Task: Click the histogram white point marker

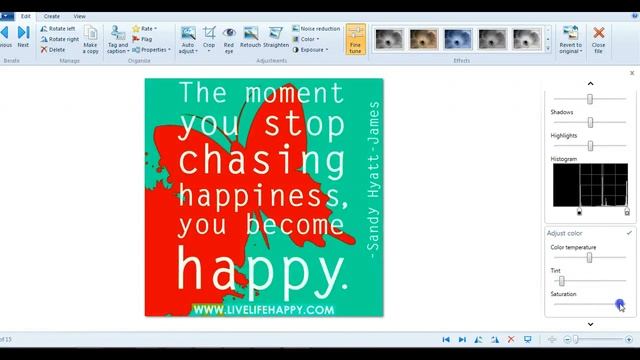Action: (x=627, y=211)
